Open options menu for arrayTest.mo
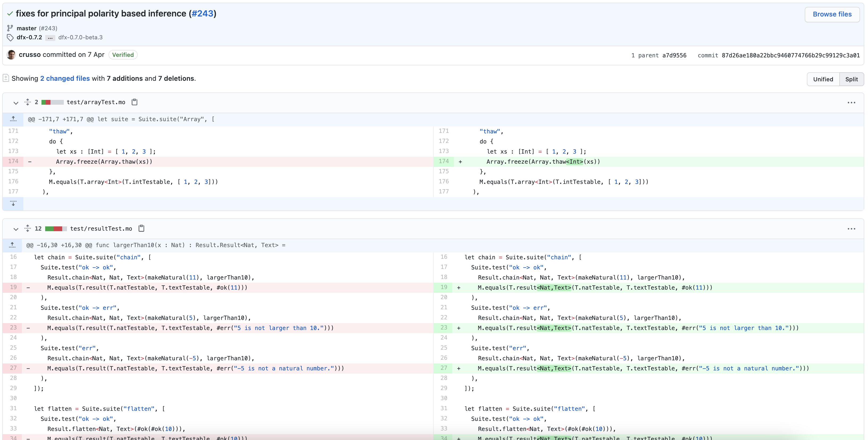868x440 pixels. (x=851, y=102)
